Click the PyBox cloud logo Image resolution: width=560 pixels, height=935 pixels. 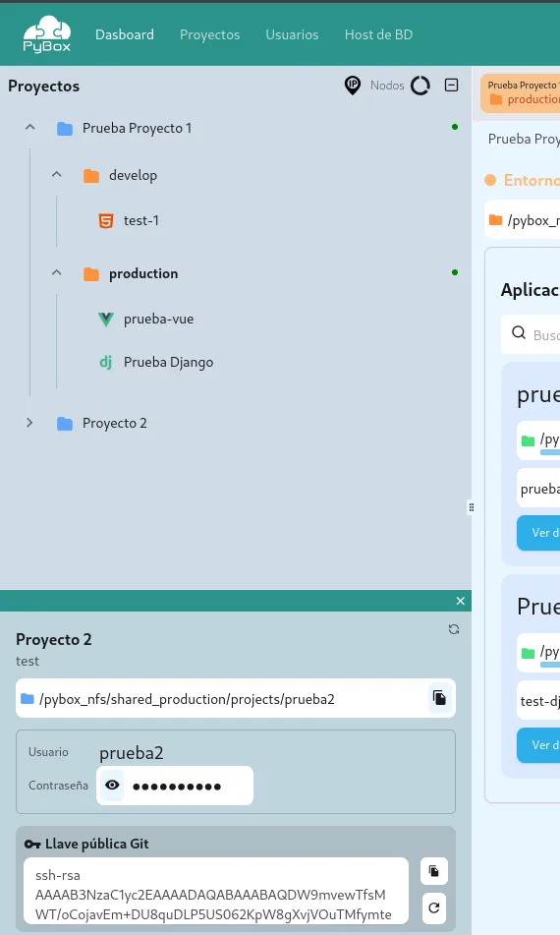pos(46,34)
